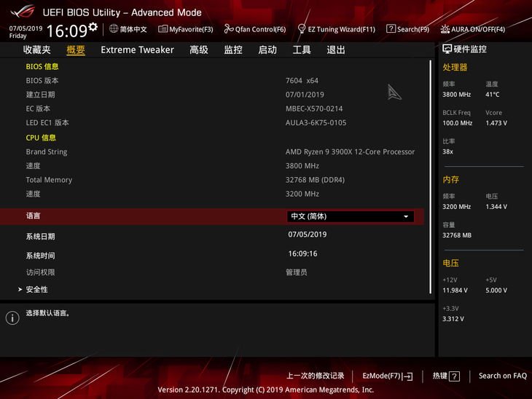Switch to EzMode(F7)
This screenshot has height=399, width=532.
[x=388, y=376]
